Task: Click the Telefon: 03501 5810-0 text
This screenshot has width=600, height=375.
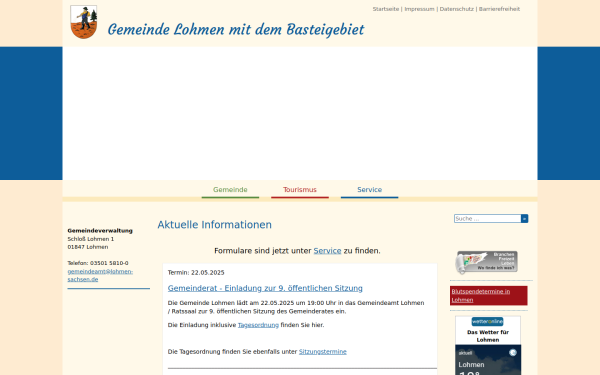Action: point(98,263)
